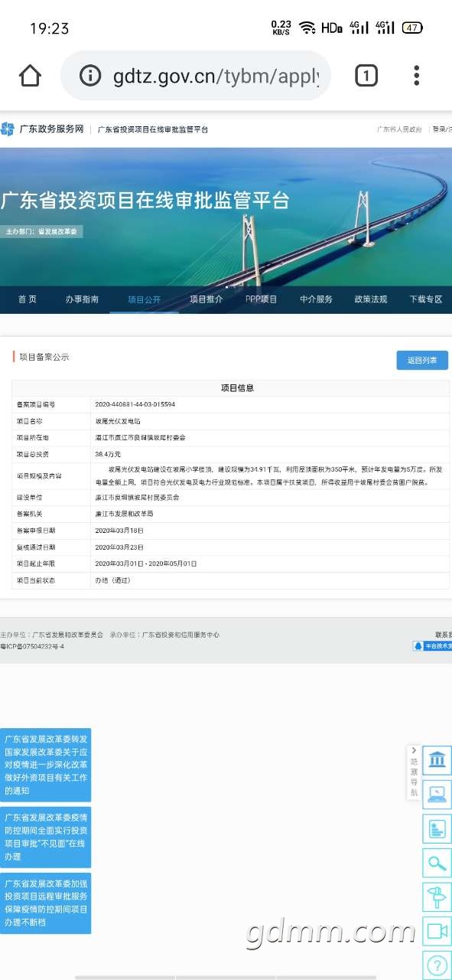Open the document list sidebar icon

(x=437, y=828)
